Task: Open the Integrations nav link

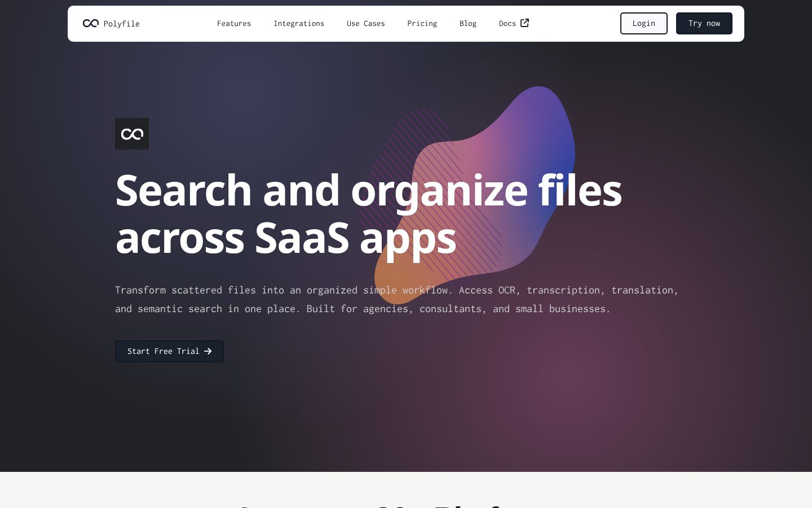Action: click(x=299, y=24)
